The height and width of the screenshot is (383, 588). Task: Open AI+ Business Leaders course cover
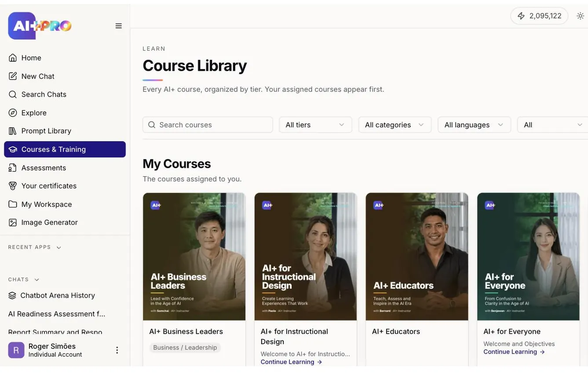click(x=194, y=257)
